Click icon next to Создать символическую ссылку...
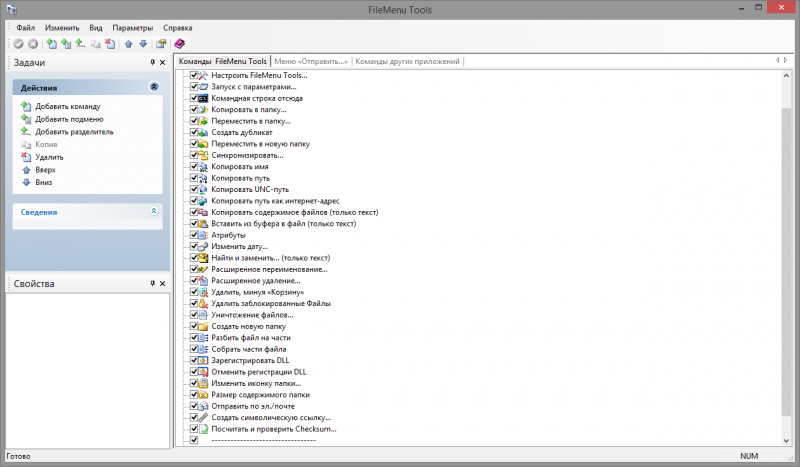Viewport: 800px width, 467px height. pyautogui.click(x=203, y=417)
